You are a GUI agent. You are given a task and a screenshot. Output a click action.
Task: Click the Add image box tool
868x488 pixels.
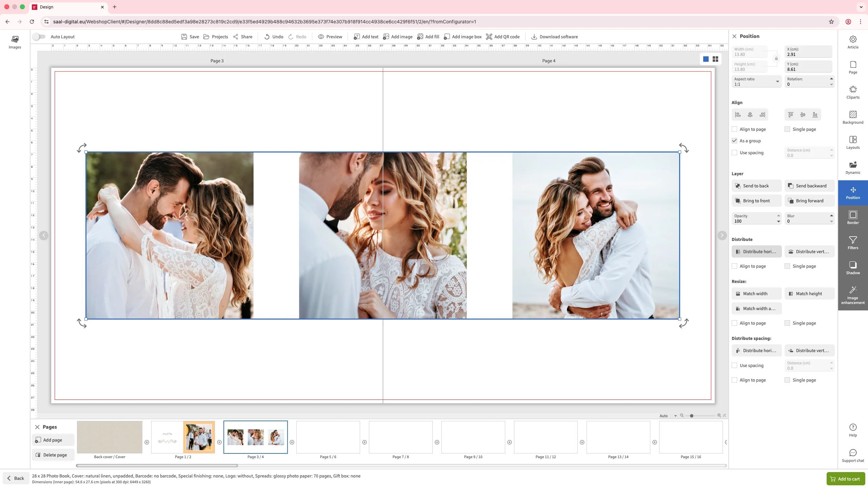[x=463, y=37]
